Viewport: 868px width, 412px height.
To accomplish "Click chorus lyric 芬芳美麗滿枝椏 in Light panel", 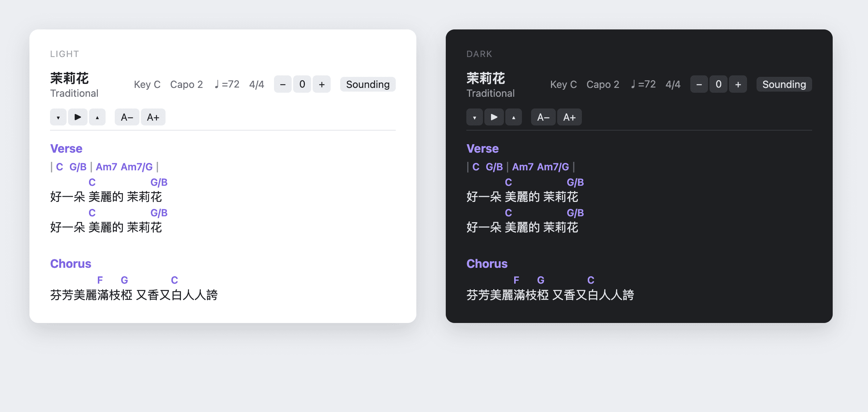I will click(x=91, y=295).
